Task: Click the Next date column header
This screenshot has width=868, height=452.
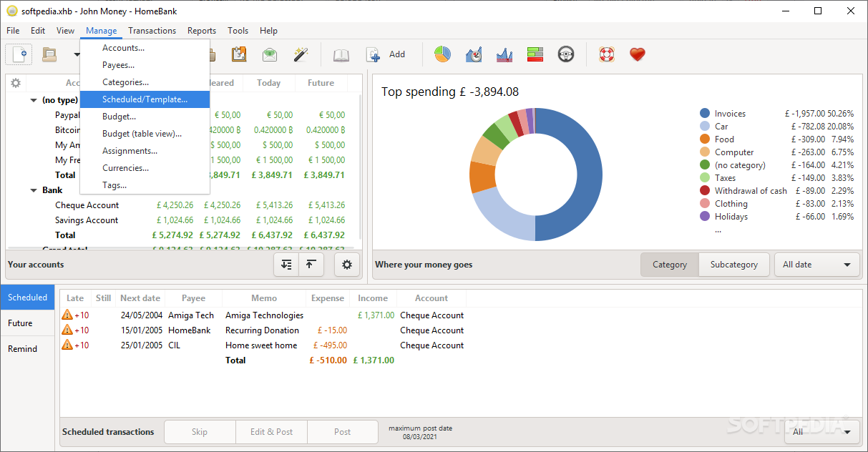Action: pos(140,298)
